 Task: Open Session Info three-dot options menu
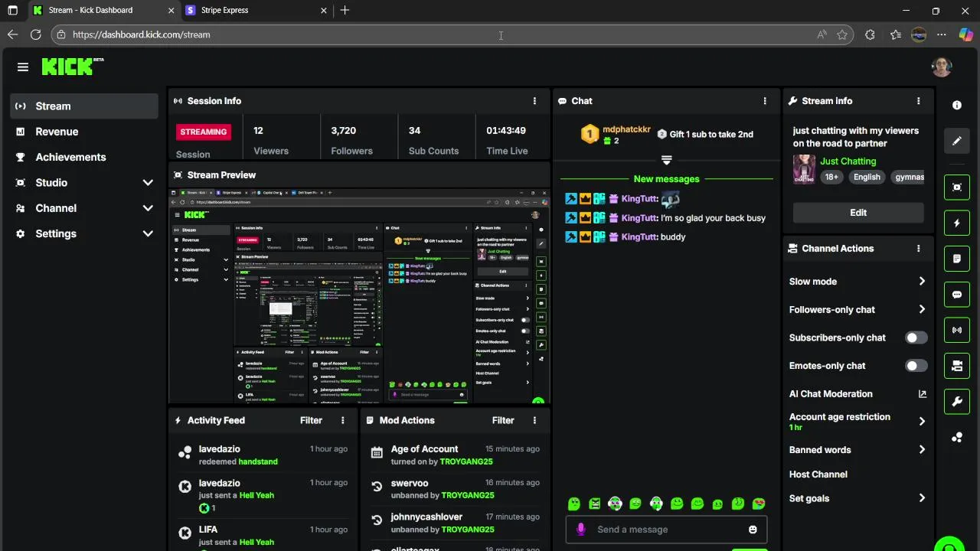pyautogui.click(x=534, y=101)
